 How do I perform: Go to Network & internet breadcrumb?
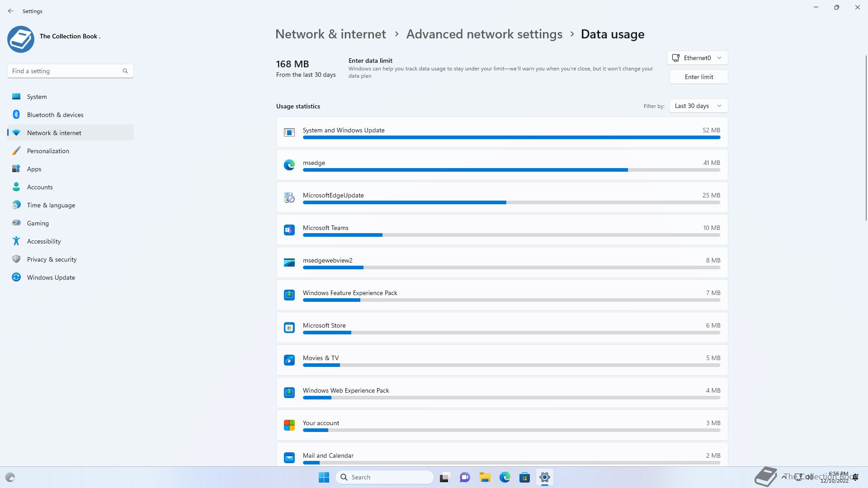[330, 34]
